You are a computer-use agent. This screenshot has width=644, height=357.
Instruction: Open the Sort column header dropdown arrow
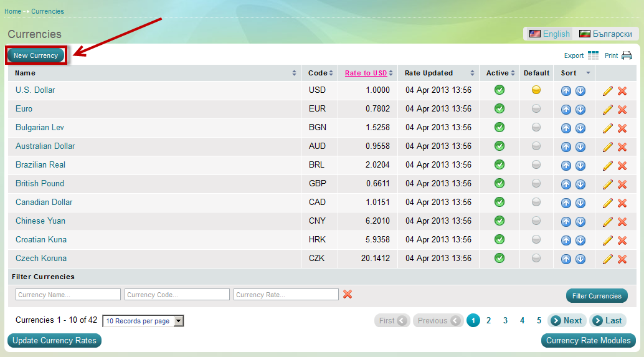587,74
